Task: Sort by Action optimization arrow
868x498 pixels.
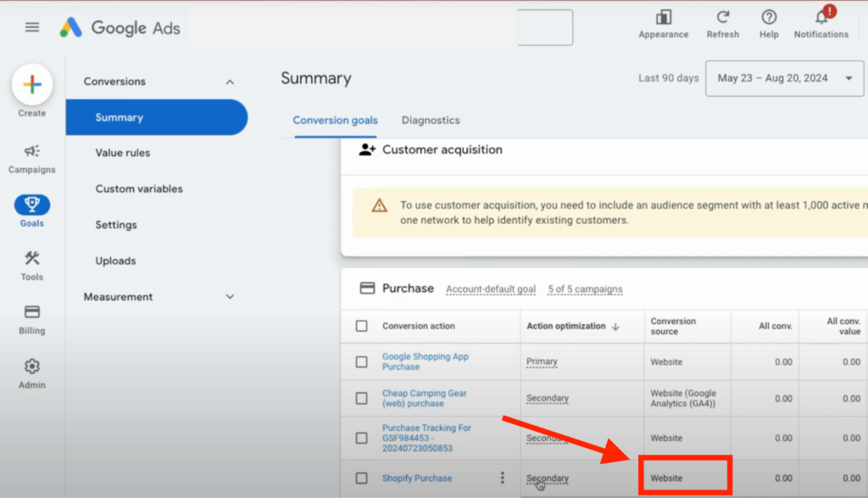Action: (x=615, y=327)
